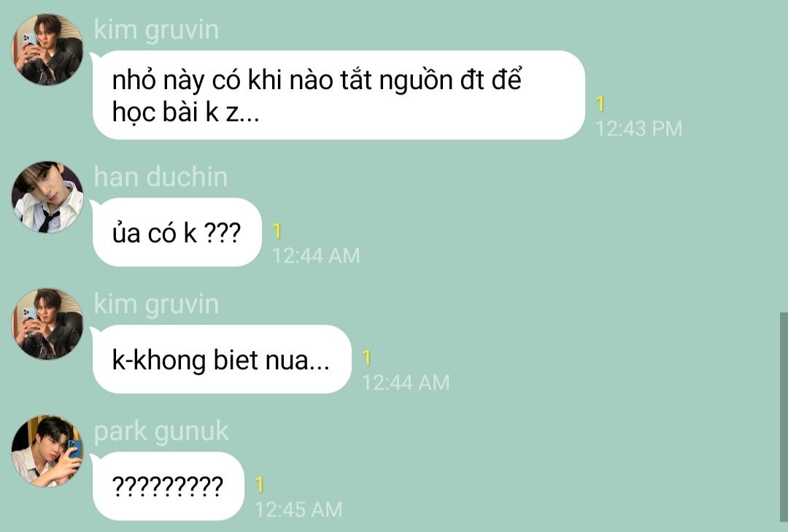Click the 12:44 AM timestamp under han duchin

316,256
